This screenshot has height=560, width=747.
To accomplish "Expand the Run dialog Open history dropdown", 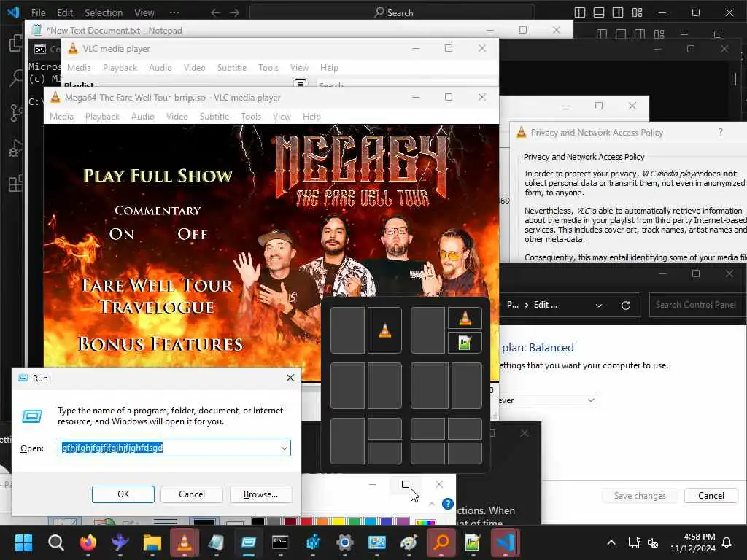I will point(284,448).
